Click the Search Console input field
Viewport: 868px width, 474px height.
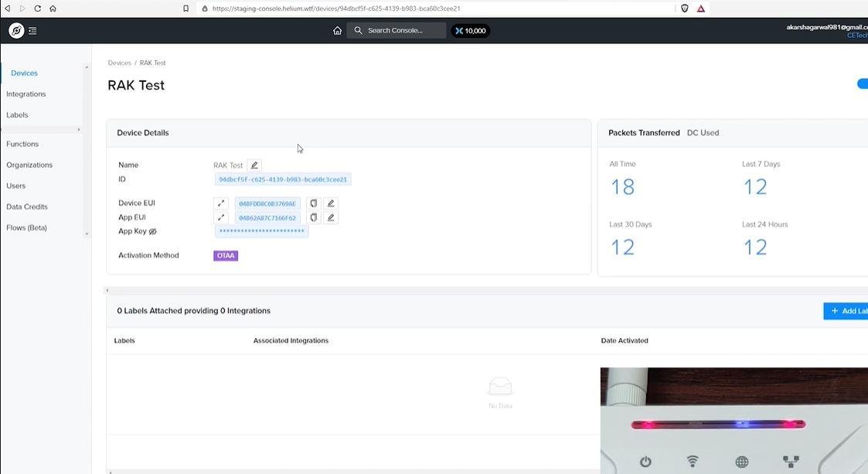click(397, 30)
